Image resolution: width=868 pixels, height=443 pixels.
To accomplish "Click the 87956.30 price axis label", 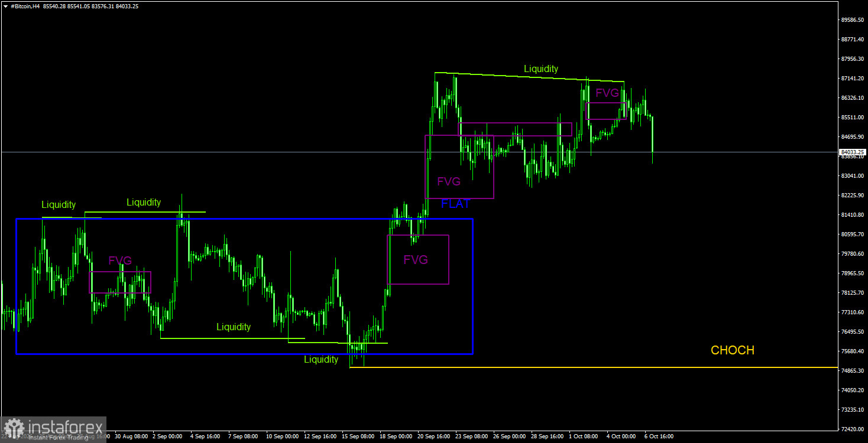I will (853, 58).
